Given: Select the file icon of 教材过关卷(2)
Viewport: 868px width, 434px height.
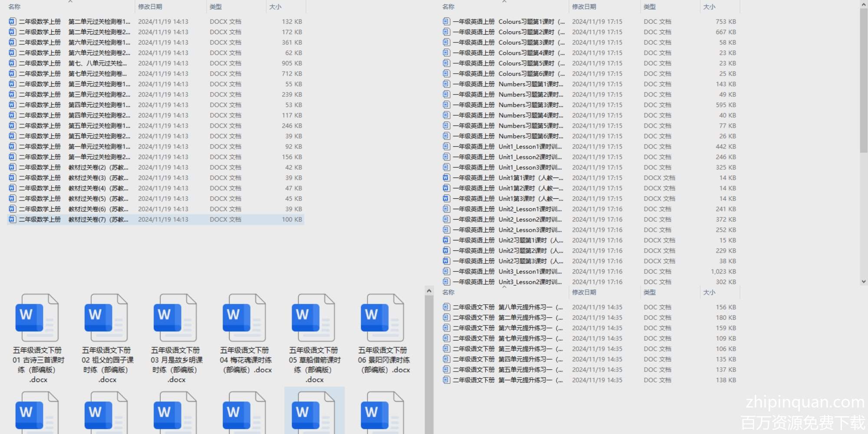Looking at the screenshot, I should click(x=12, y=167).
